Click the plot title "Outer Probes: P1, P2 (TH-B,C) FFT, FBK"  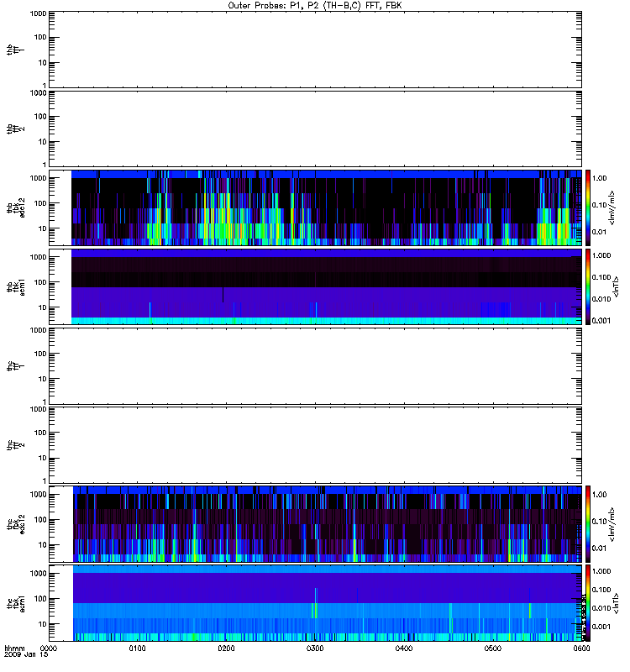point(315,6)
